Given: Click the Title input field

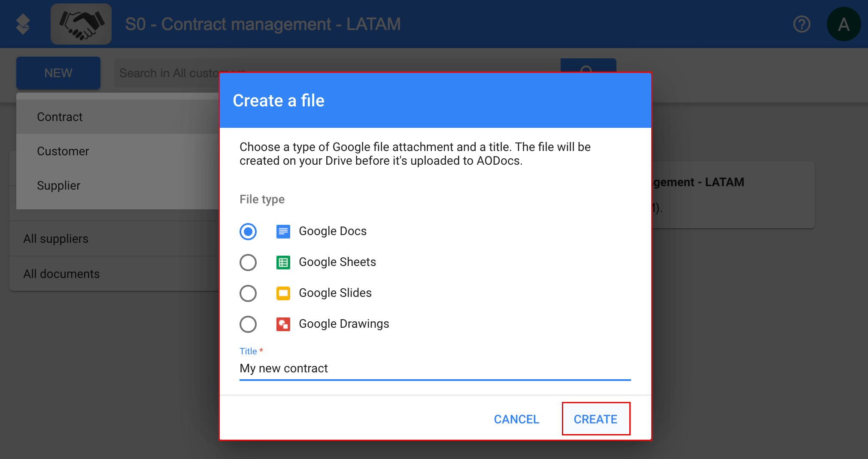Looking at the screenshot, I should tap(435, 368).
